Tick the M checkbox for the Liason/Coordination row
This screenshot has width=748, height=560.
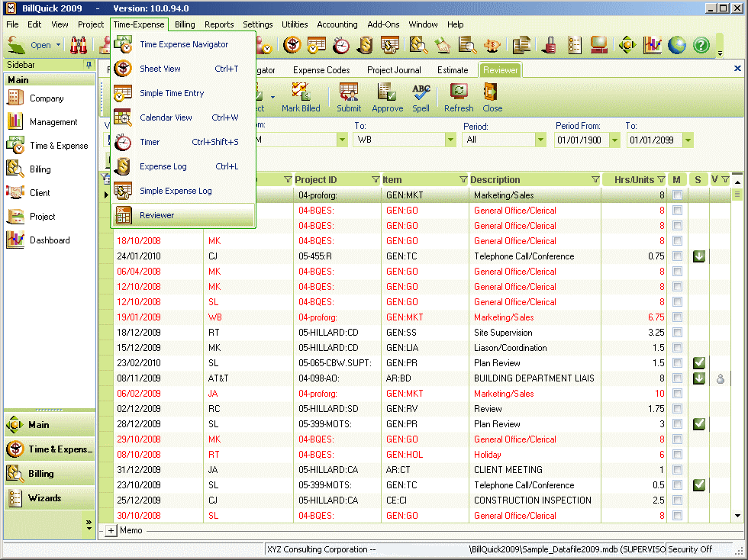[677, 348]
